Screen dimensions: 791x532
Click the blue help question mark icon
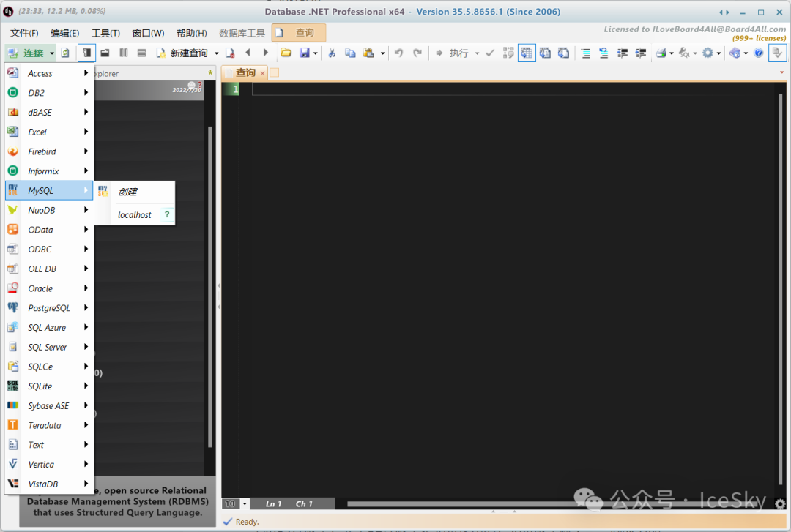(x=758, y=53)
